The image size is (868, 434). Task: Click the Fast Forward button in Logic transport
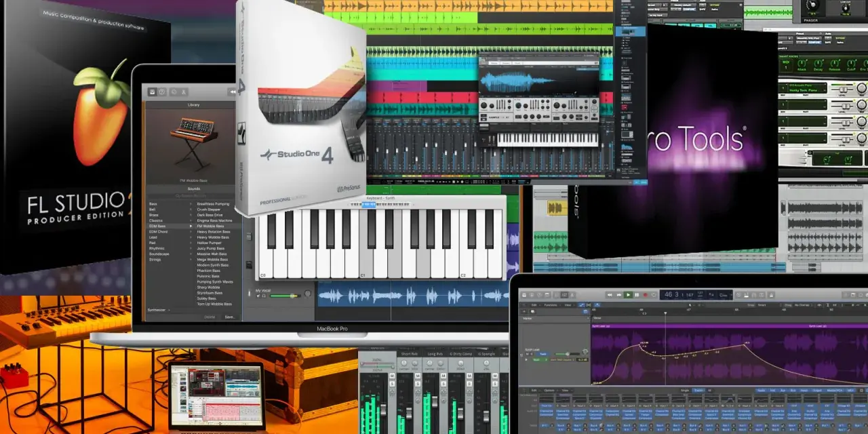tap(619, 295)
